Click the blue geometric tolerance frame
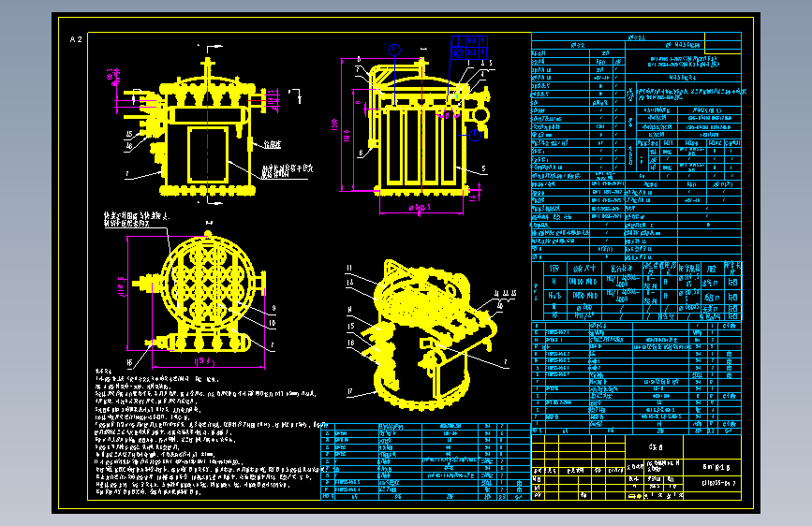The image size is (812, 526). pyautogui.click(x=469, y=47)
